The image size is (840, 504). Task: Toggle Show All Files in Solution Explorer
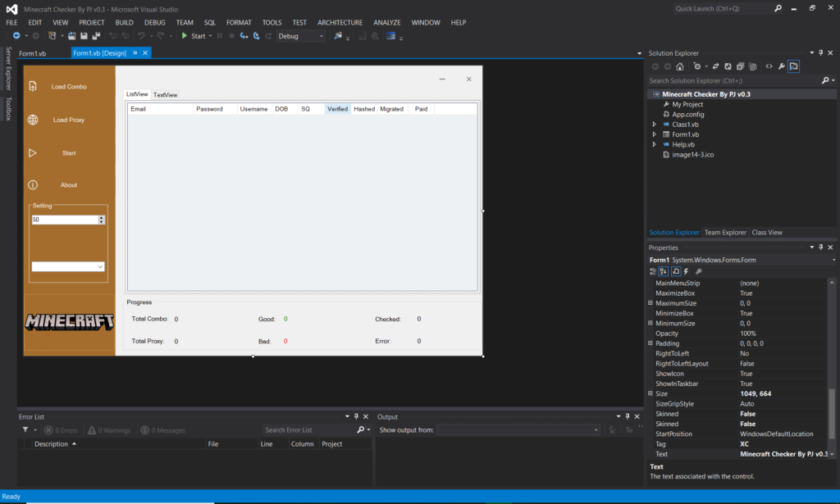(x=753, y=66)
